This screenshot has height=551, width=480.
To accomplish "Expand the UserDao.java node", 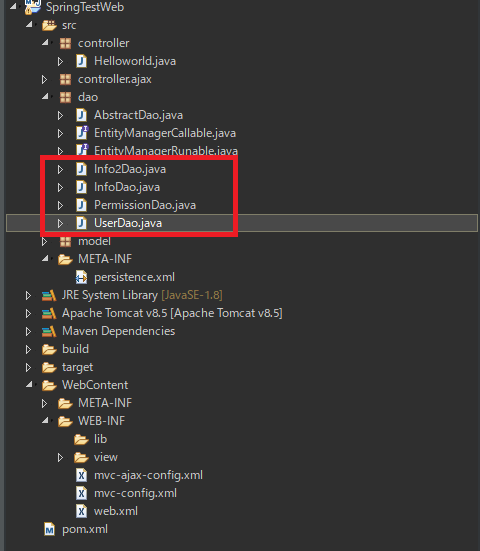I will (x=60, y=223).
